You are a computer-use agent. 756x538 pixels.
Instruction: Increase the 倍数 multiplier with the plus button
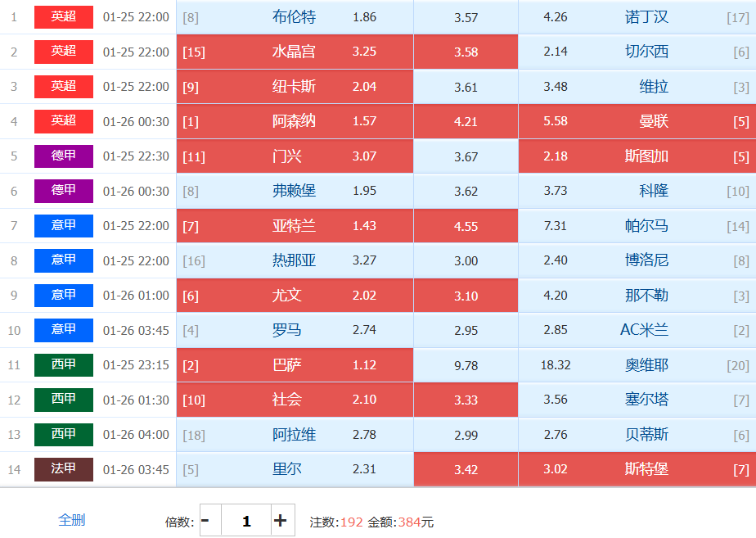pos(281,520)
